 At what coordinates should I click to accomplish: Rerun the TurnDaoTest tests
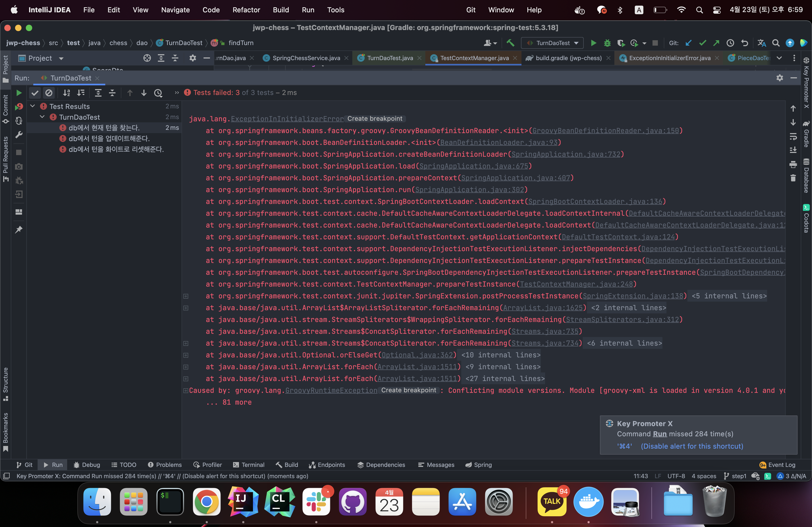[x=19, y=93]
